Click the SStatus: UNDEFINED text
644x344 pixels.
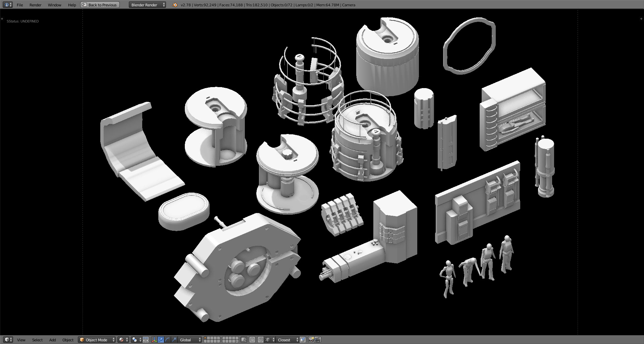[x=23, y=21]
